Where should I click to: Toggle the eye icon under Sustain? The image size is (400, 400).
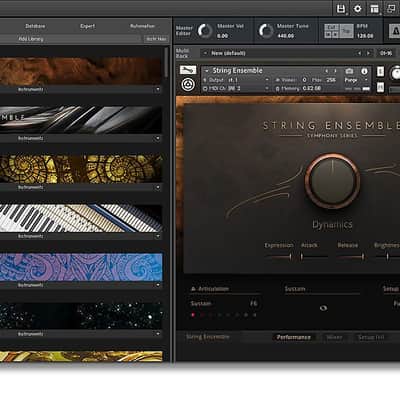(323, 308)
